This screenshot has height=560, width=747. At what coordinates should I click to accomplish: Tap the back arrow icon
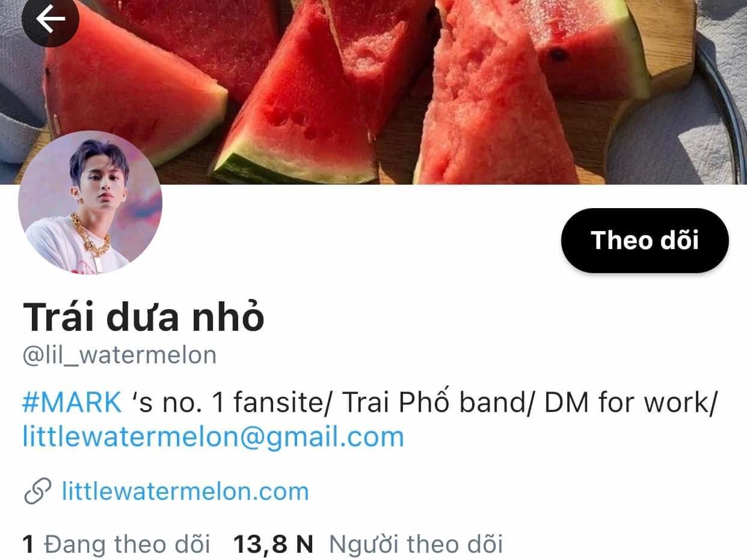(x=50, y=19)
